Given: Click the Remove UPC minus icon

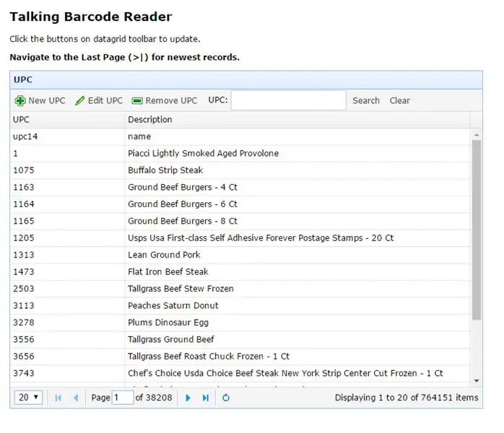Looking at the screenshot, I should point(137,101).
